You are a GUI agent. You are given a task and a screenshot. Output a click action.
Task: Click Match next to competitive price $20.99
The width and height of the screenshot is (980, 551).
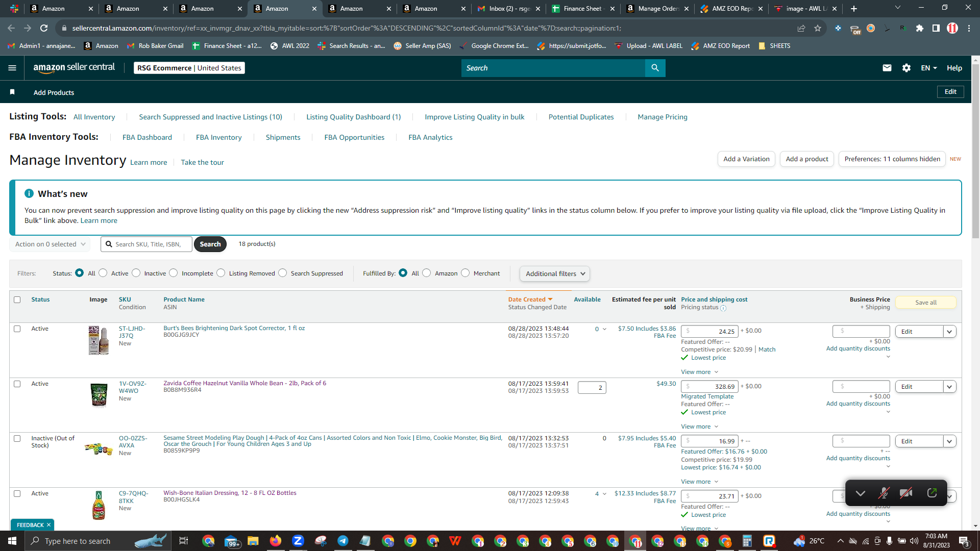[x=767, y=349]
